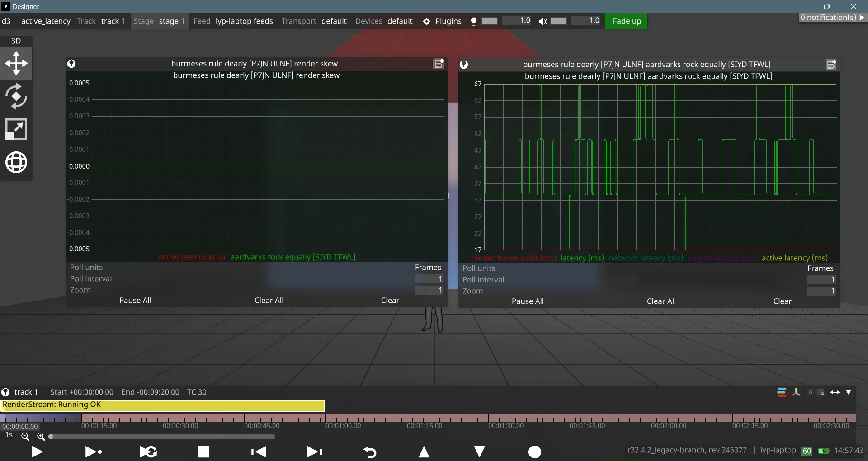868x461 pixels.
Task: Open the Transport default selector
Action: coord(334,21)
